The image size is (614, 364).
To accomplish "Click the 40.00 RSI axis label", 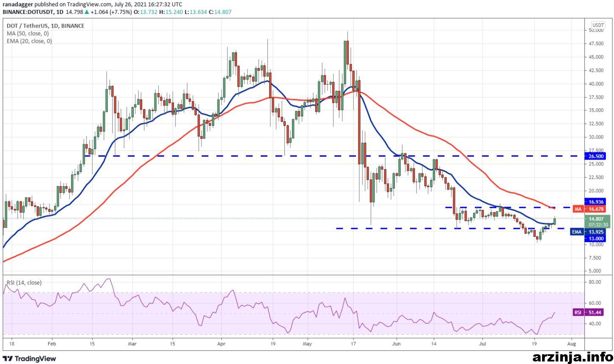I will [x=595, y=324].
